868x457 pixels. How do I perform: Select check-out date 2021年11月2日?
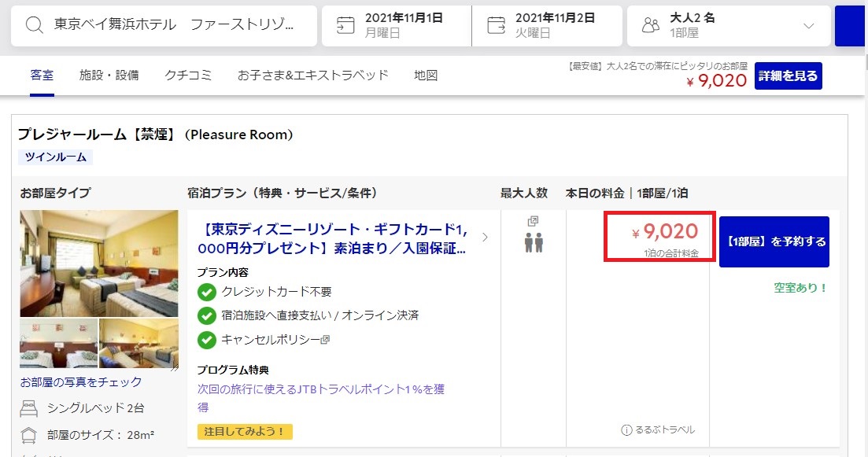coord(547,25)
